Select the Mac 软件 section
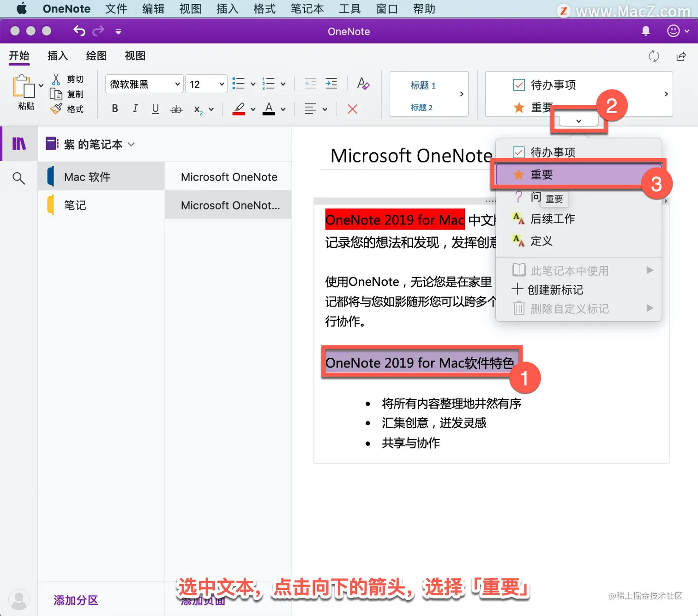Viewport: 698px width, 616px height. (101, 177)
